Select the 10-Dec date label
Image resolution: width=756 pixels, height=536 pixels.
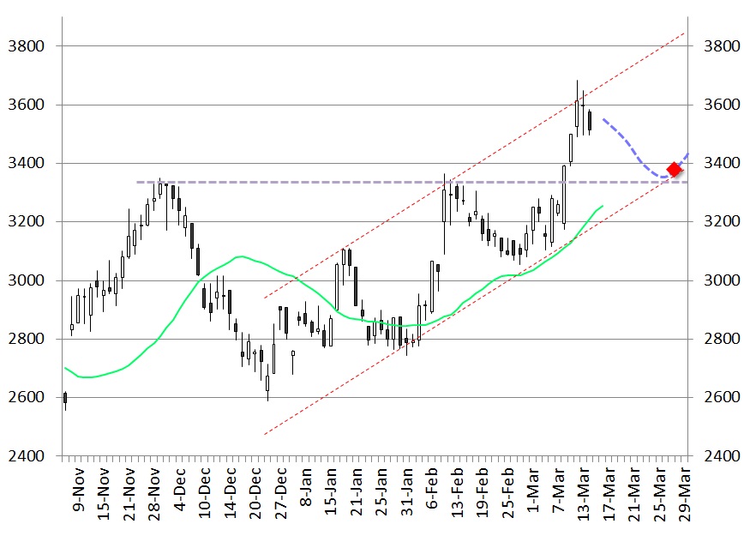[204, 492]
